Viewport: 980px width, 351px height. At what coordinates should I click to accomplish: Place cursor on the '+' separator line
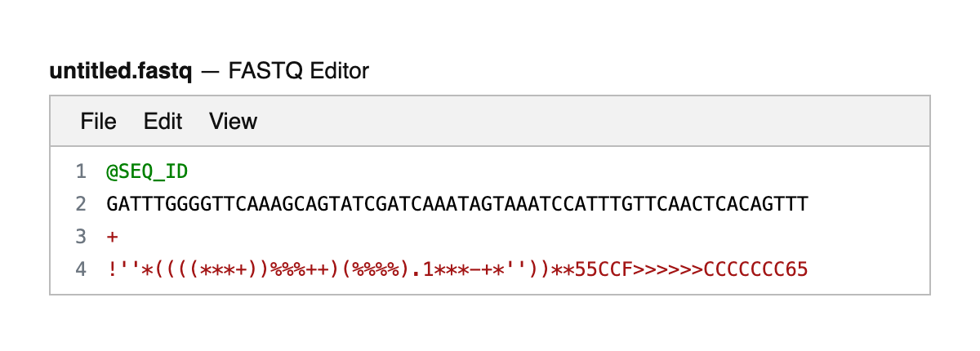pyautogui.click(x=112, y=237)
